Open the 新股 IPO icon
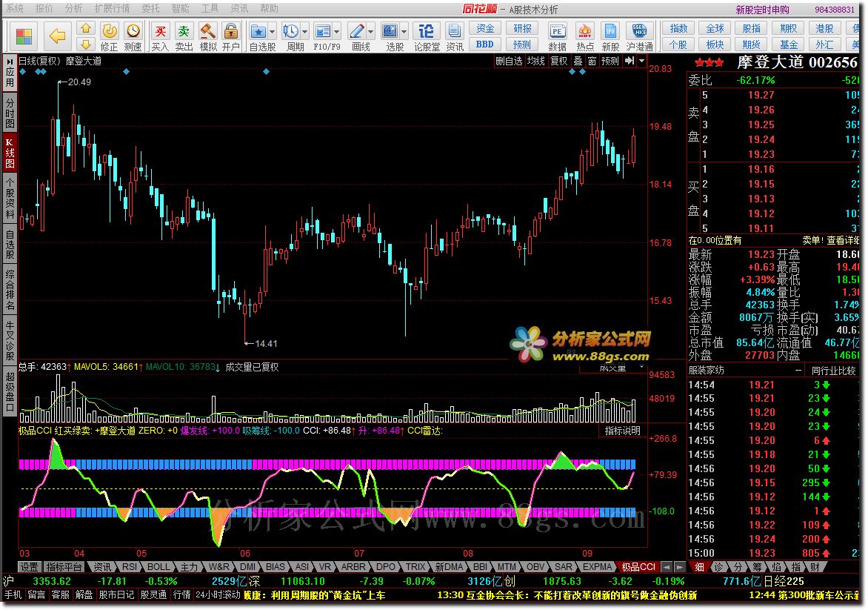Viewport: 868px width, 610px height. tap(610, 31)
